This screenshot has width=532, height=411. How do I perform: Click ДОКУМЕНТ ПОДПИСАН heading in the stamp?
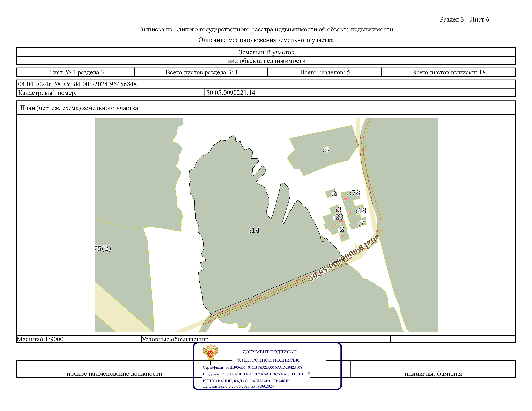click(x=269, y=352)
